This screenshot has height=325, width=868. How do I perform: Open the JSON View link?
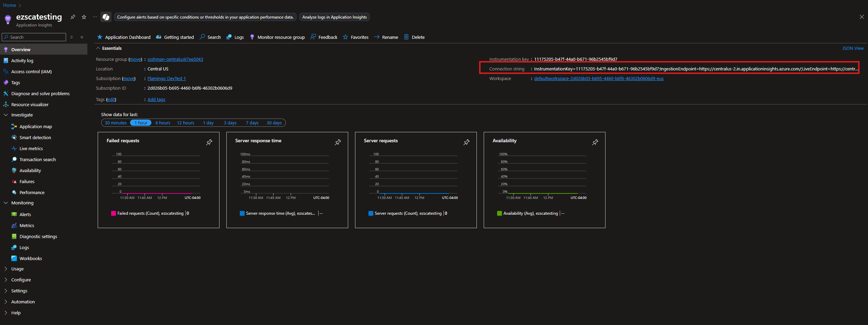[853, 48]
